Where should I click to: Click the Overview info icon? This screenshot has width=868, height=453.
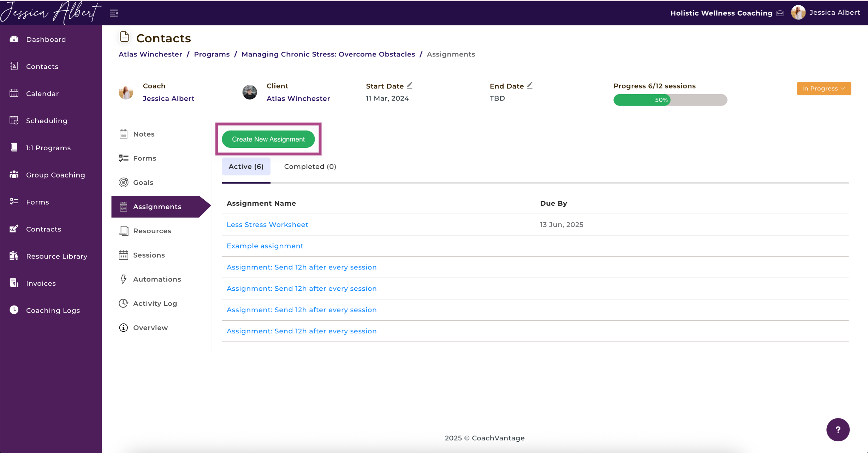(123, 328)
